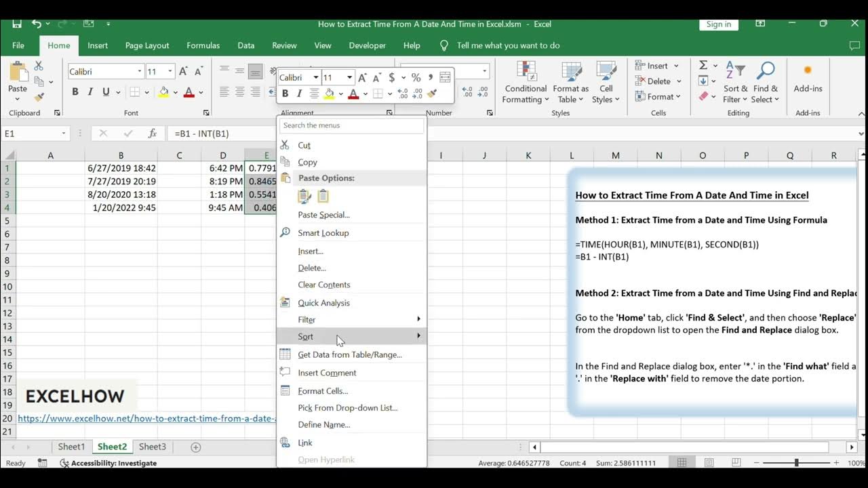Click the excelhow.net hyperlink in row 20
This screenshot has width=868, height=488.
(146, 419)
